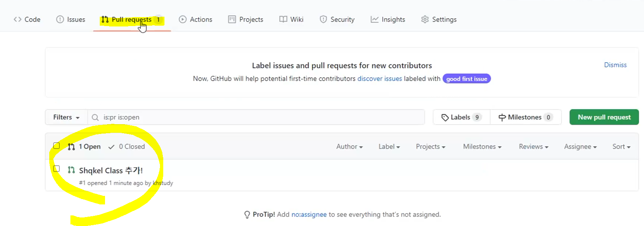Open repository Settings tab
The height and width of the screenshot is (226, 644).
click(x=439, y=20)
